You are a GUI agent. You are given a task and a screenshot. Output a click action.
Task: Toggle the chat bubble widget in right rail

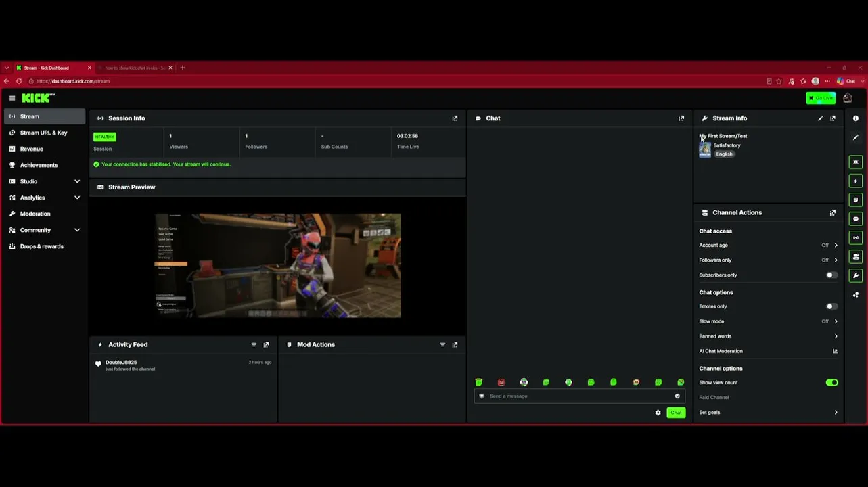click(x=856, y=218)
